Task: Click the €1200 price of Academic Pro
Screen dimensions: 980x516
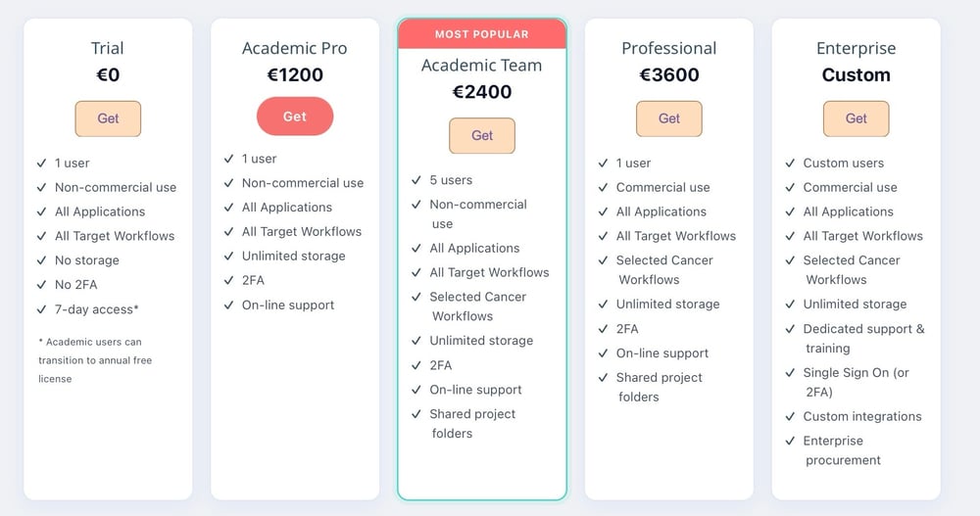Action: [x=295, y=74]
